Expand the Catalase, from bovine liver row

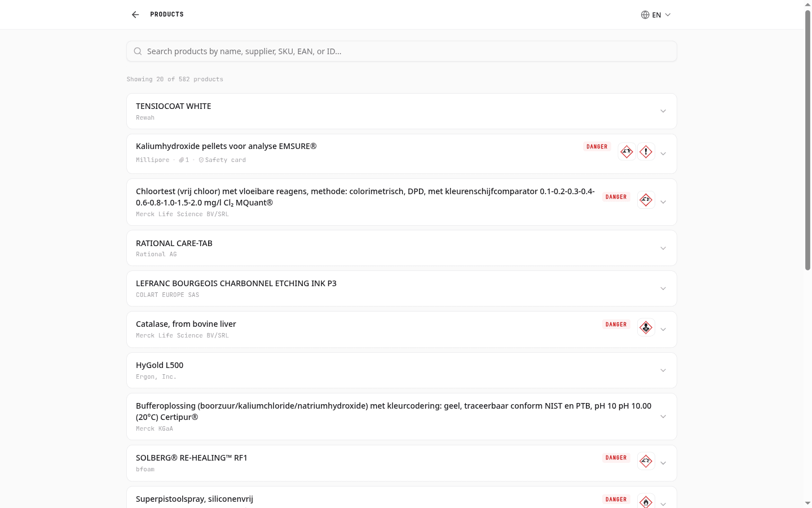click(663, 330)
